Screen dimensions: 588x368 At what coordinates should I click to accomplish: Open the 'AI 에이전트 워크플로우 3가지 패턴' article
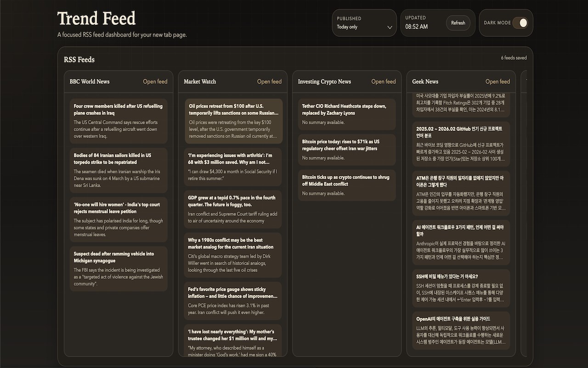[x=461, y=242]
